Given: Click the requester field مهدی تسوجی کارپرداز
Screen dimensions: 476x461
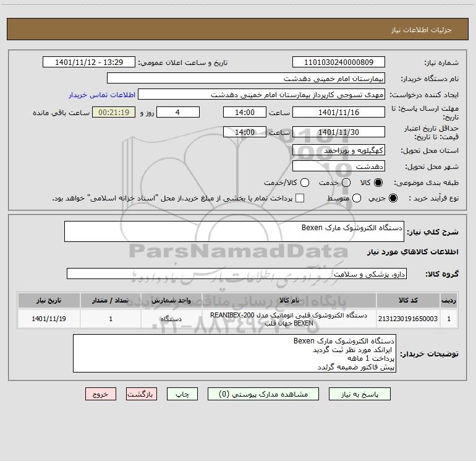Looking at the screenshot, I should tap(261, 95).
